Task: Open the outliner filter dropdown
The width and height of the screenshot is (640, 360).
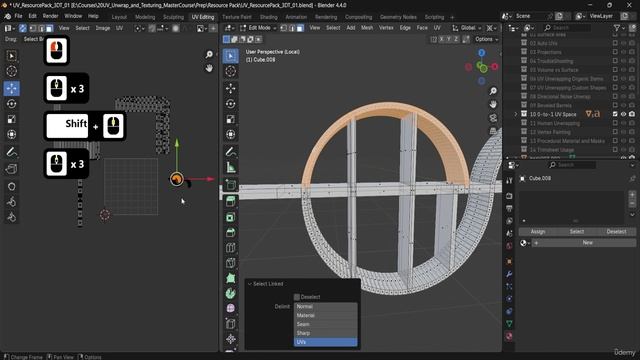Action: (619, 28)
